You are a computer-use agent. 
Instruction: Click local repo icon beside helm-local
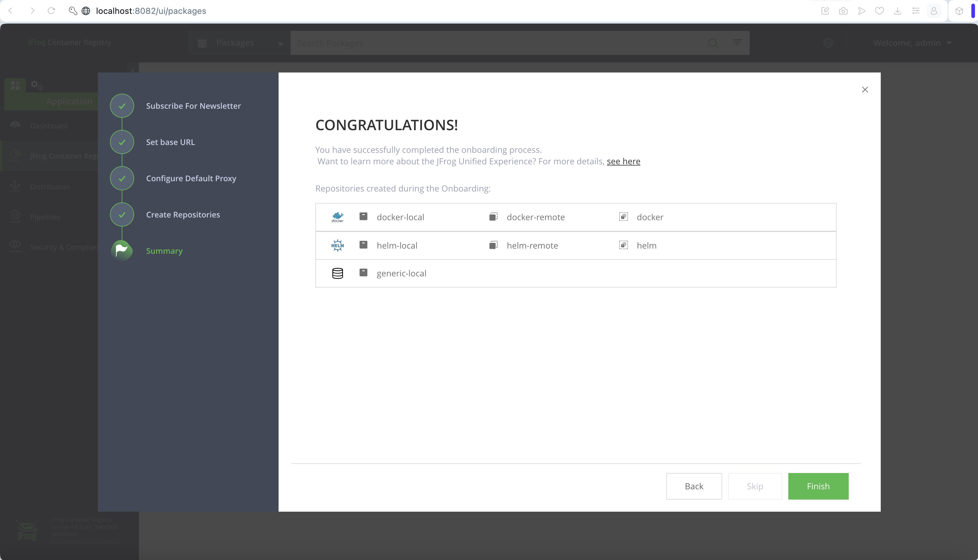coord(363,245)
